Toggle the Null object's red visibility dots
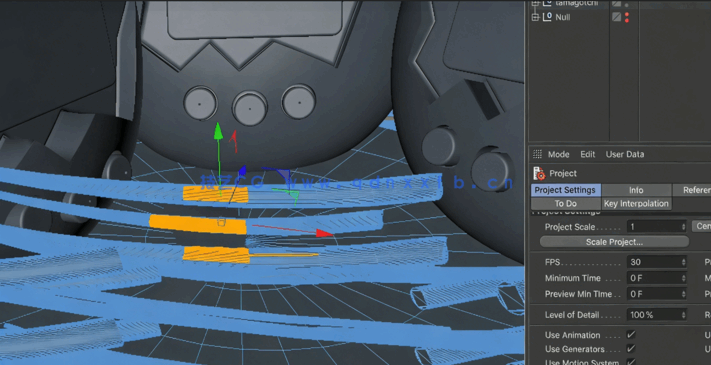The height and width of the screenshot is (365, 711). point(627,17)
